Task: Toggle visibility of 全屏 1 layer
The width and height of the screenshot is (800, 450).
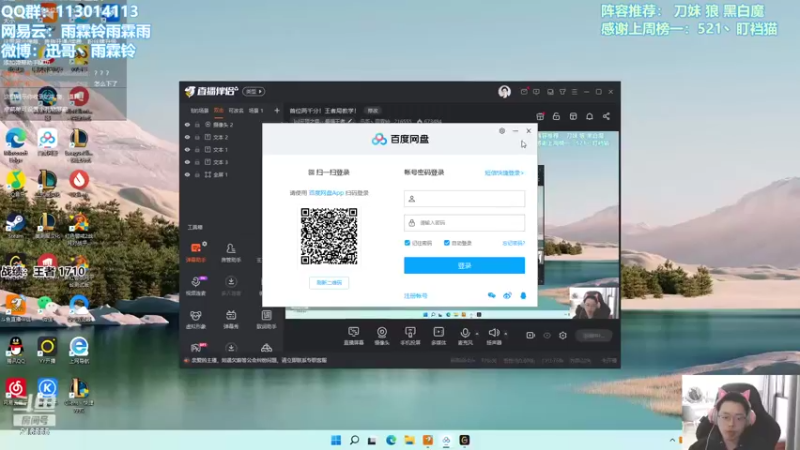Action: pos(187,174)
